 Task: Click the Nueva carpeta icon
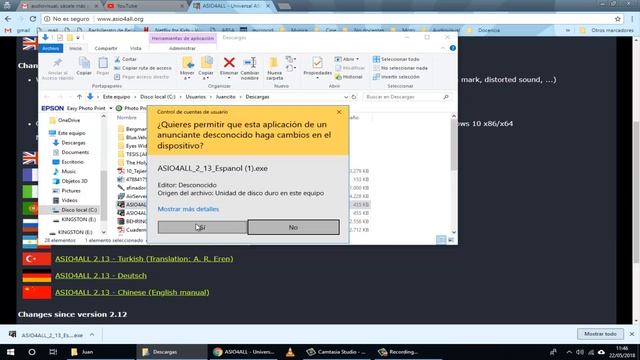[274, 62]
